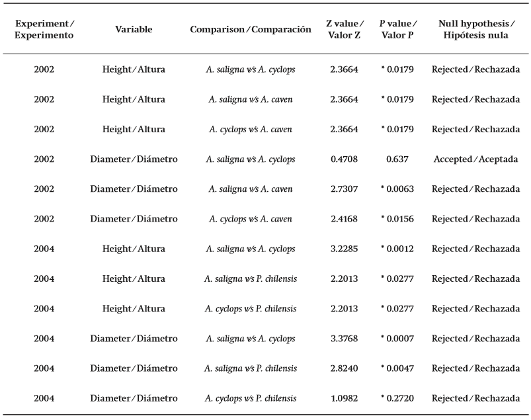This screenshot has height=420, width=531.
Task: Select the Z value 2.4168
Action: (344, 219)
